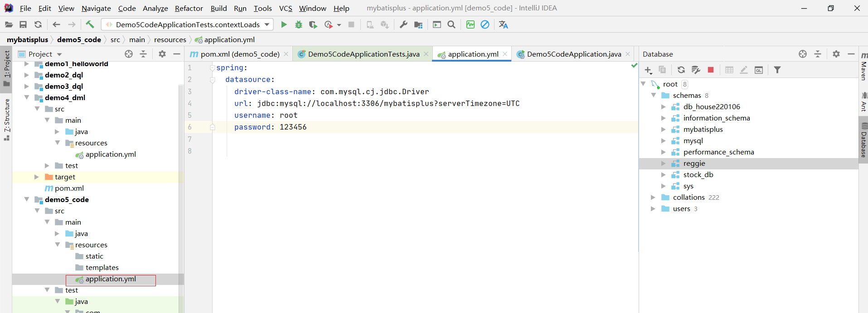Click the Translate icon in toolbar
868x313 pixels.
pos(503,24)
